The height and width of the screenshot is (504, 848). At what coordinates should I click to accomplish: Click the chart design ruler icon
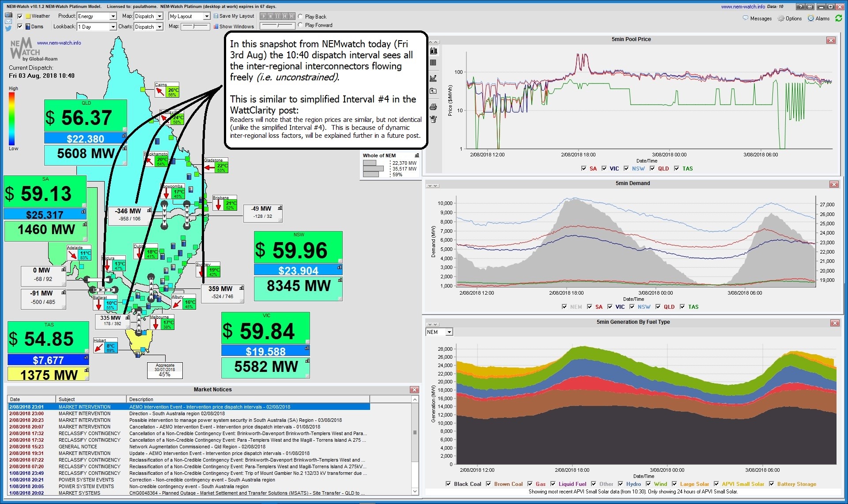(433, 78)
